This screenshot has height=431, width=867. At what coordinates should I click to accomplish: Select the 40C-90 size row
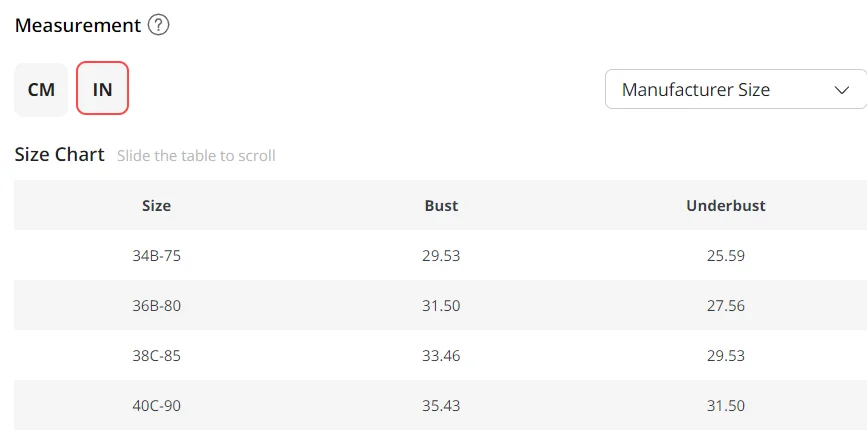(156, 405)
